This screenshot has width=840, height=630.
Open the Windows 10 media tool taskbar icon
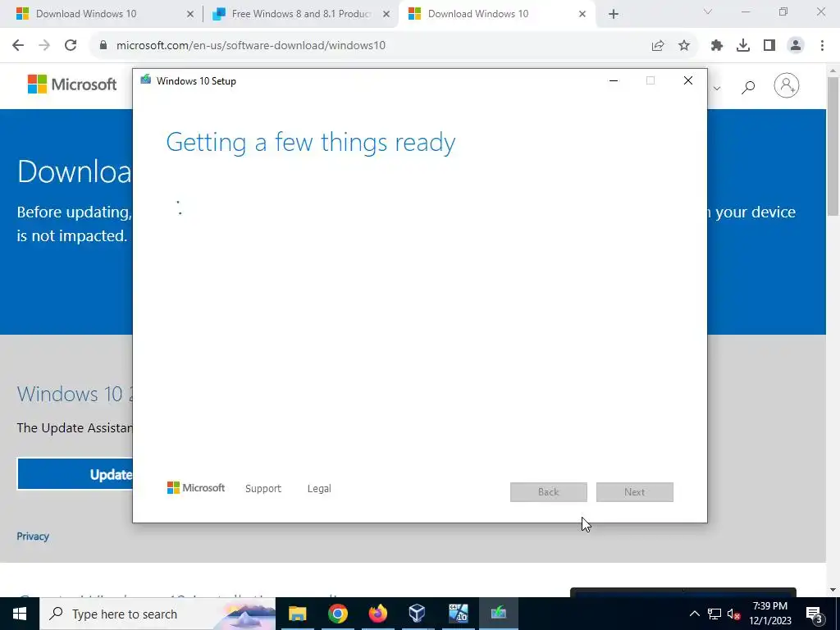click(x=458, y=614)
